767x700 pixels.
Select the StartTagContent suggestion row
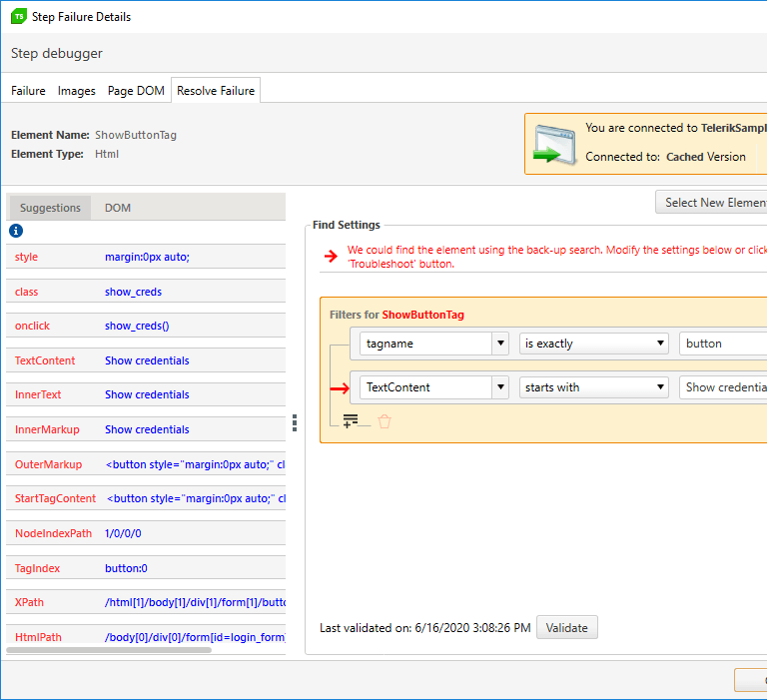(146, 498)
